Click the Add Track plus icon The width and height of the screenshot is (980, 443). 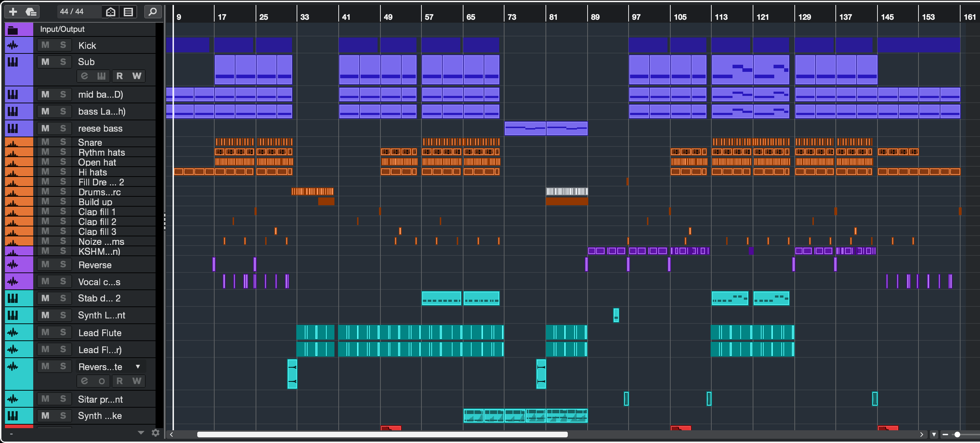click(13, 12)
